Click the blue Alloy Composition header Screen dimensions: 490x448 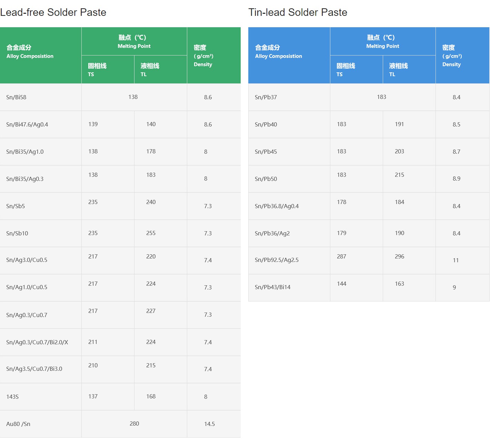click(x=278, y=52)
